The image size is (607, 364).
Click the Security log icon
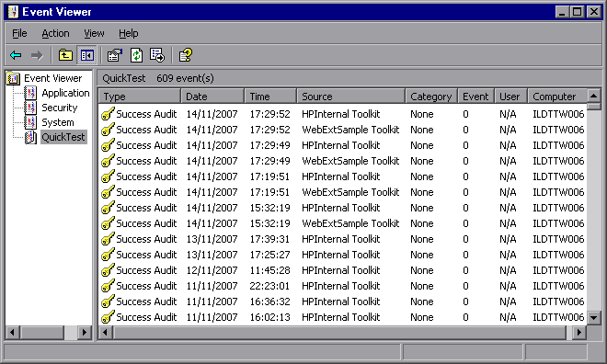[x=30, y=108]
